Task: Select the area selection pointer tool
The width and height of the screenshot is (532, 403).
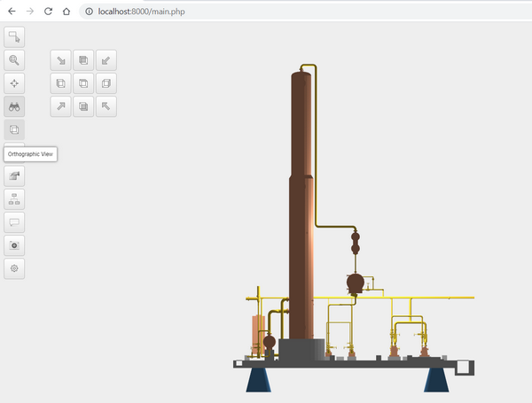Action: [x=15, y=37]
